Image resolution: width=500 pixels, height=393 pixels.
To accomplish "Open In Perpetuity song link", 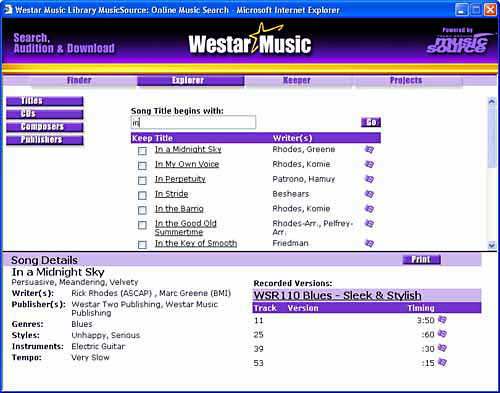I will (x=180, y=179).
